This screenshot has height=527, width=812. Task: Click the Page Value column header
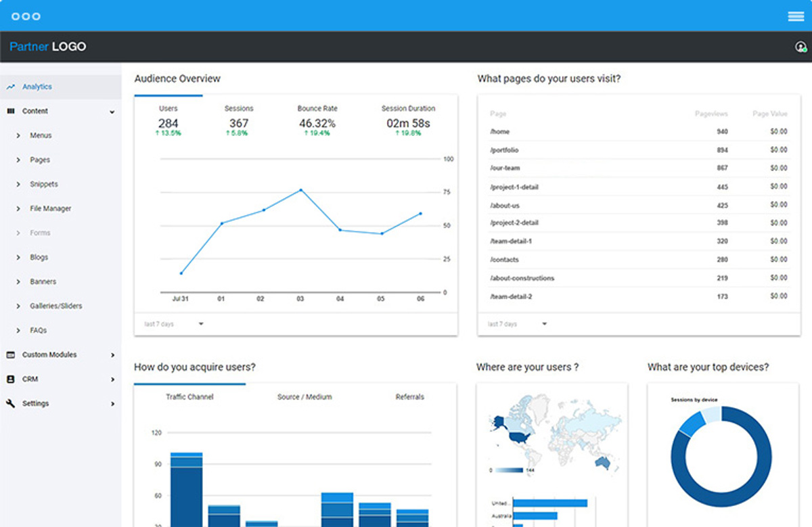pos(770,114)
